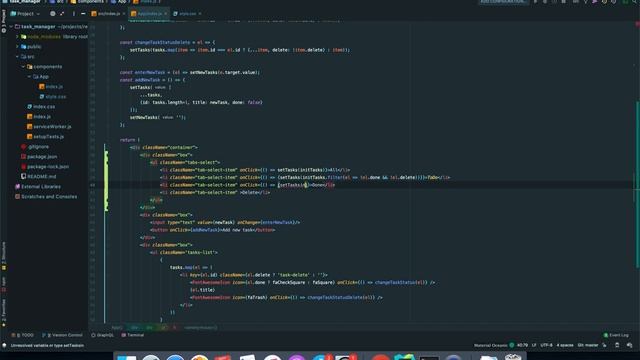Change the LF line separator setting
The height and width of the screenshot is (360, 640).
[534, 345]
